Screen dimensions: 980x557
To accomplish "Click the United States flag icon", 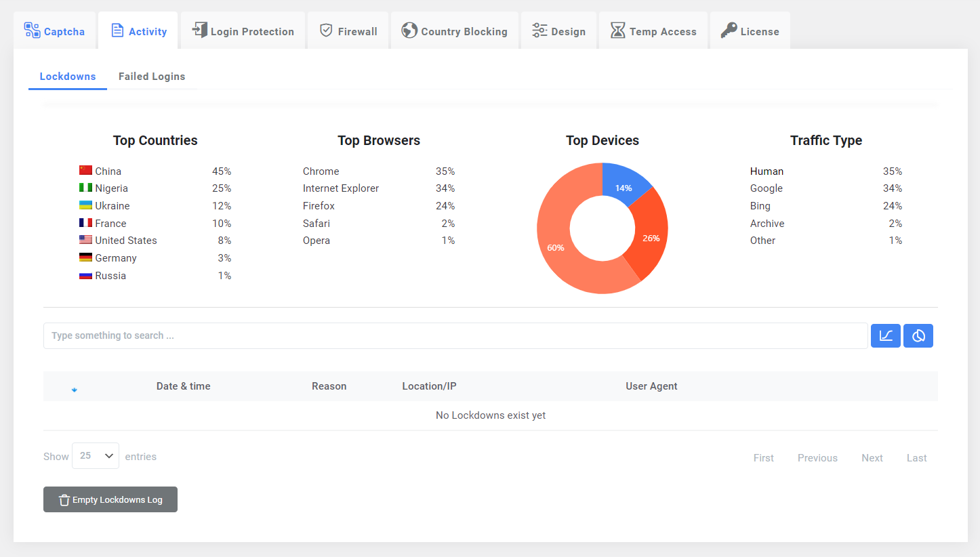I will [x=85, y=239].
